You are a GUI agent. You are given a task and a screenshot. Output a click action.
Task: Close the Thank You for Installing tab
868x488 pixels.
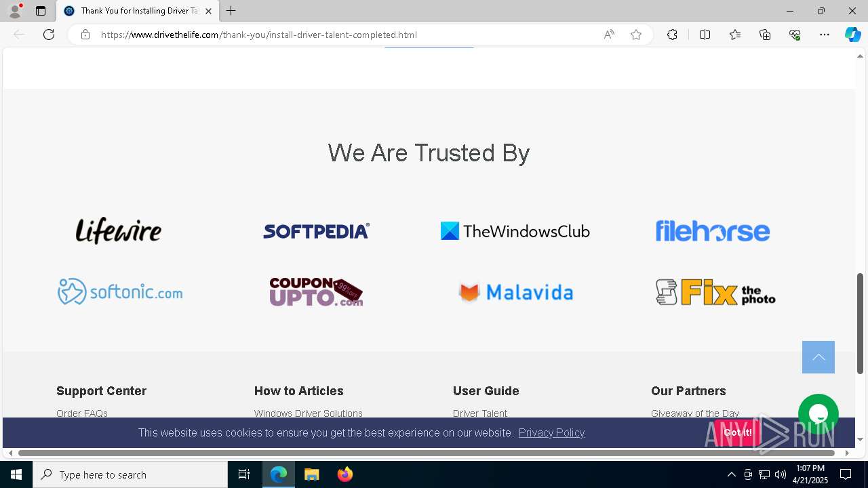coord(208,11)
